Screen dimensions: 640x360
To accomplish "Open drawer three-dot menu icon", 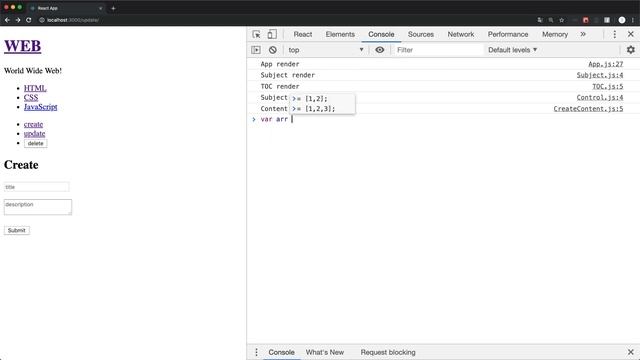I will pos(256,352).
